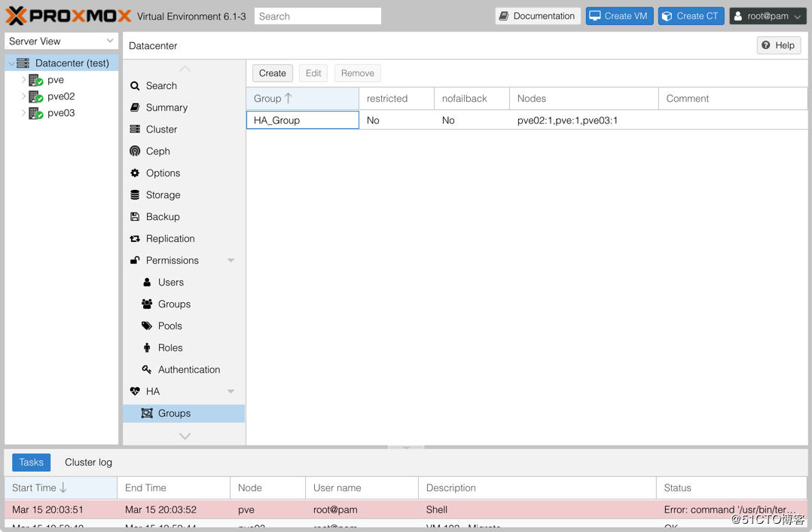
Task: Click the Backup floppy disk icon
Action: pos(135,216)
